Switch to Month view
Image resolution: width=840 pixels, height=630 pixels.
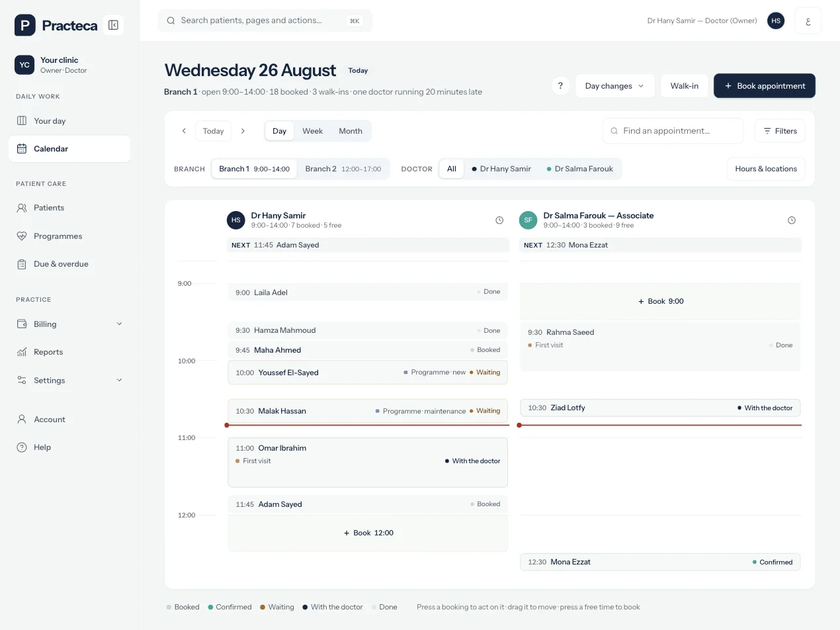(351, 131)
